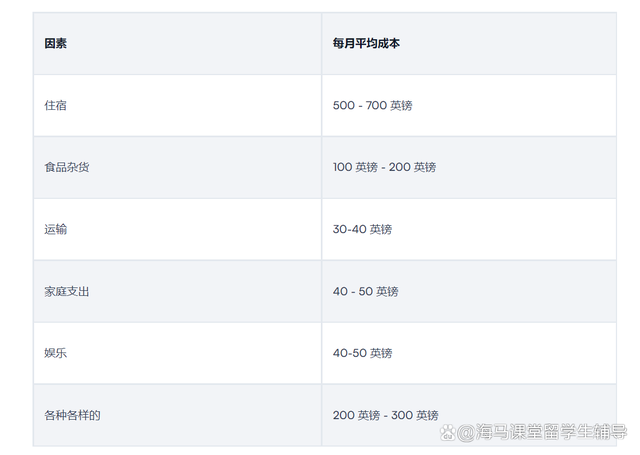Select the 因素 column header

tap(56, 43)
